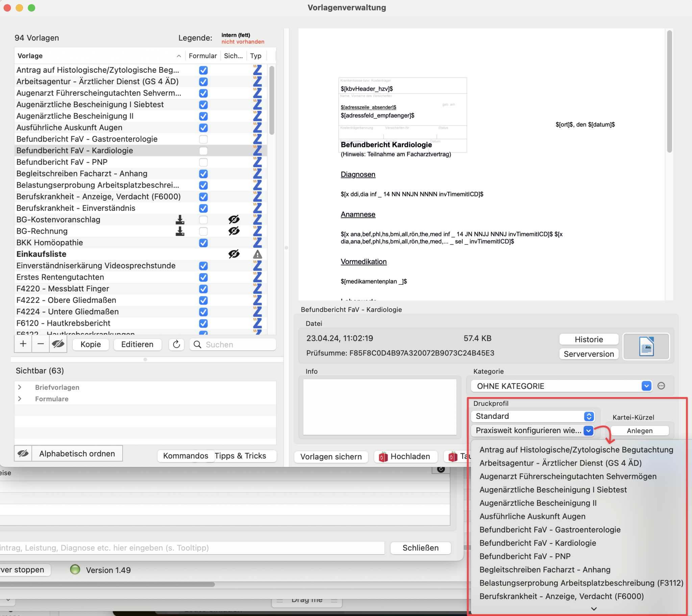Select Begleitschreiben Facharzt - Anhang in dropdown list
This screenshot has height=616, width=692.
point(545,570)
